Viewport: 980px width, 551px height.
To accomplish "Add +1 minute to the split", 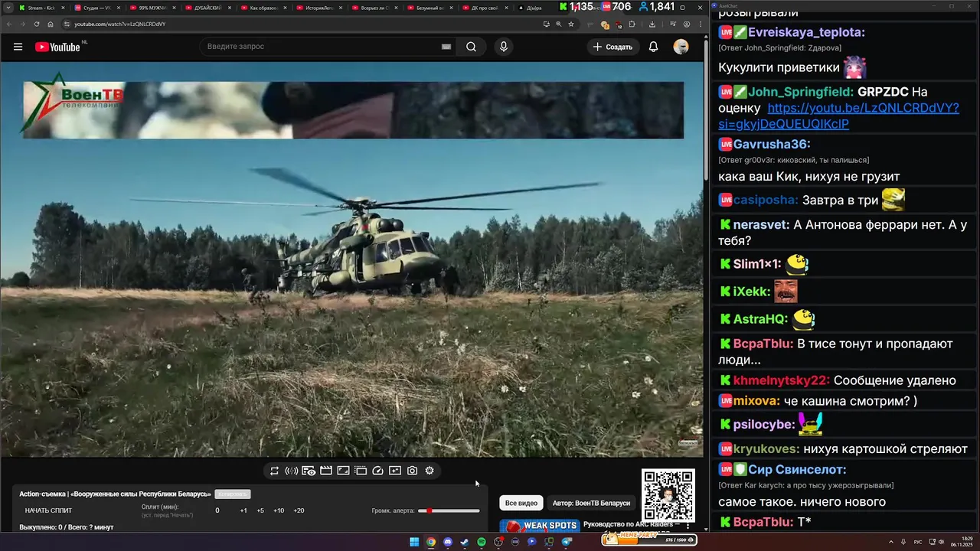I will pyautogui.click(x=243, y=510).
